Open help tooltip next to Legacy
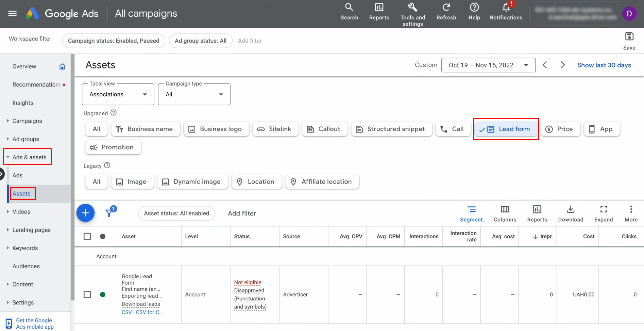The image size is (644, 331). pos(107,165)
